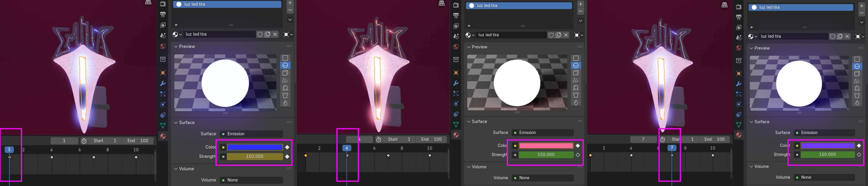Open Volume None dropdown in blue-color panel
This screenshot has width=868, height=186.
251,180
